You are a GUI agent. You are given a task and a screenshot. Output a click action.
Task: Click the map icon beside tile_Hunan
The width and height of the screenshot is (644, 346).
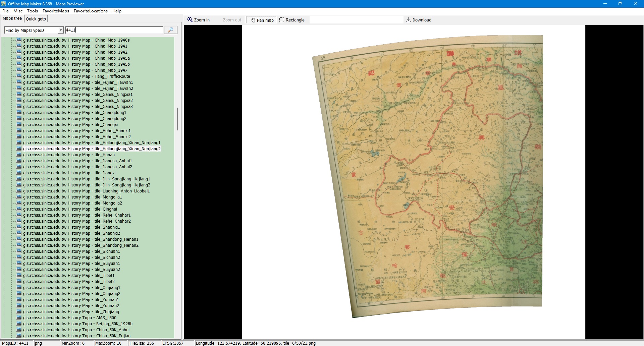[x=19, y=155]
